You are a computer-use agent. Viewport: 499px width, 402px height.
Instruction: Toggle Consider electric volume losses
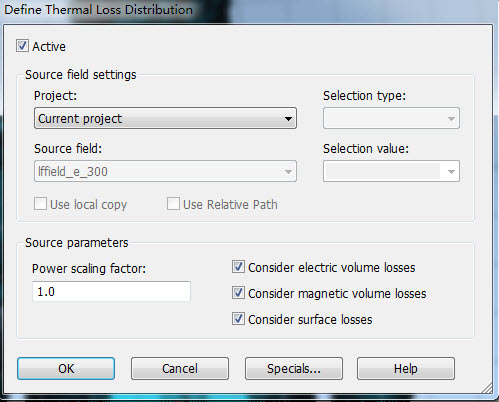click(238, 267)
